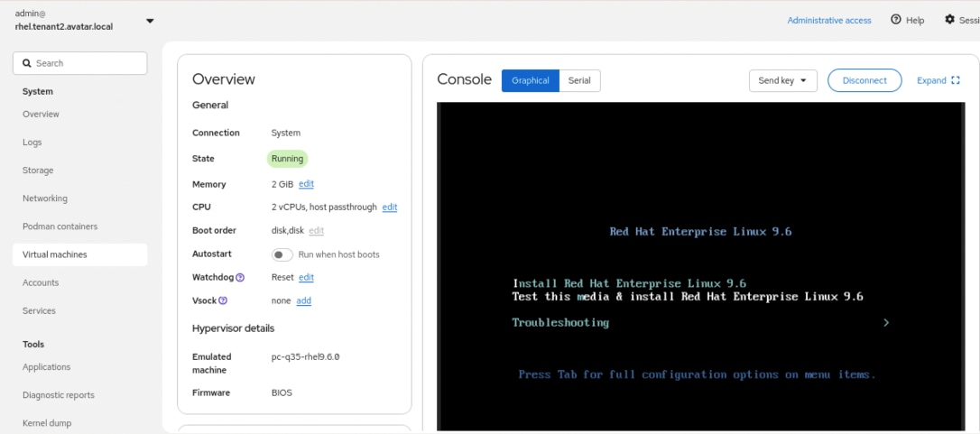Open Applications under Tools
Image resolution: width=980 pixels, height=434 pixels.
click(46, 367)
